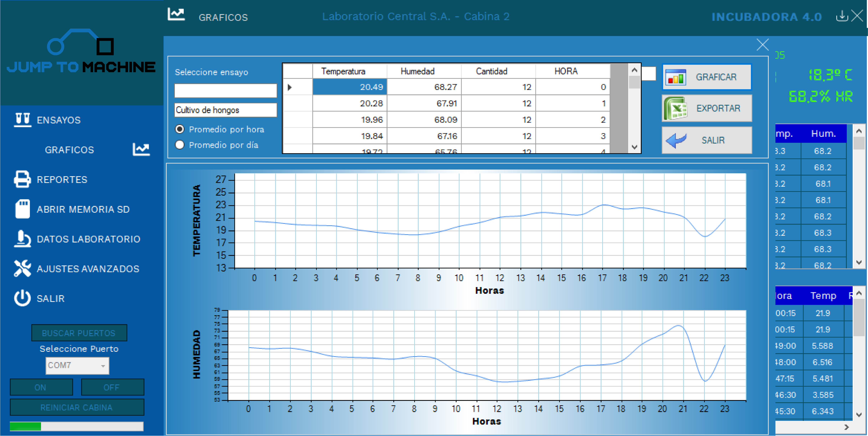Open ENSAYOS menu item

59,120
